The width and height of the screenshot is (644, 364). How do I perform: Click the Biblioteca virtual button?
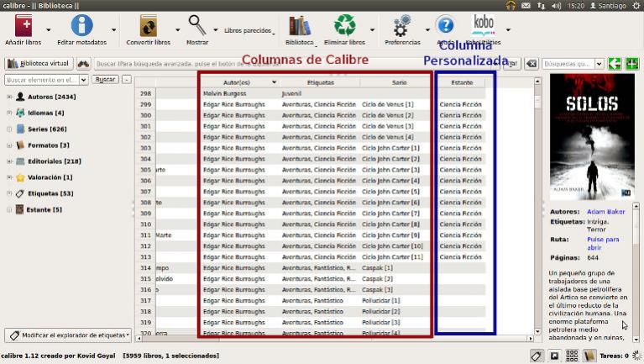click(39, 64)
